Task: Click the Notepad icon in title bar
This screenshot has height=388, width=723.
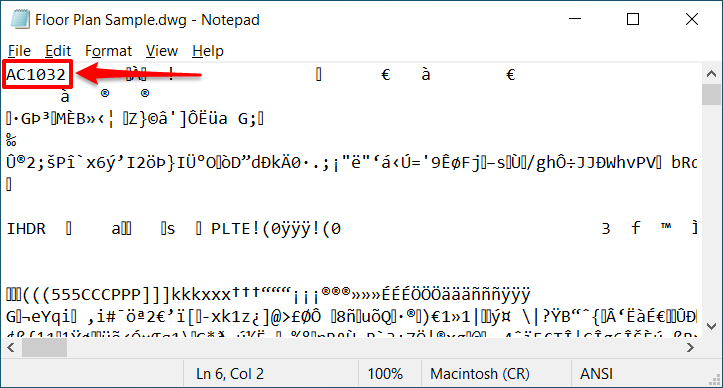Action: point(20,20)
